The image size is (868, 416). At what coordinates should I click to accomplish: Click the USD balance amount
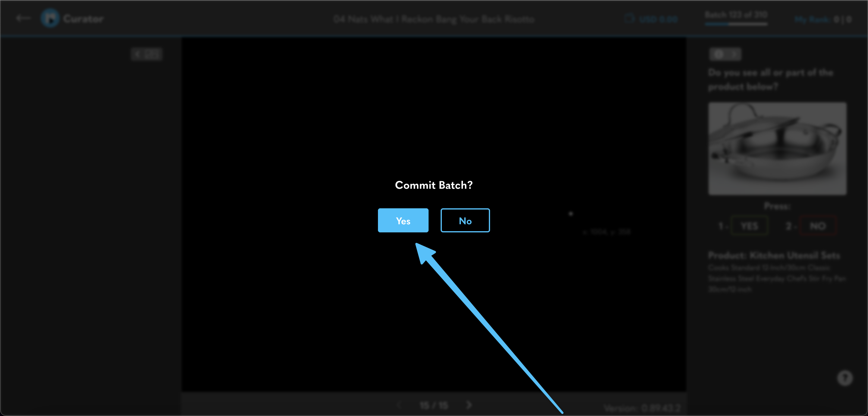tap(658, 19)
